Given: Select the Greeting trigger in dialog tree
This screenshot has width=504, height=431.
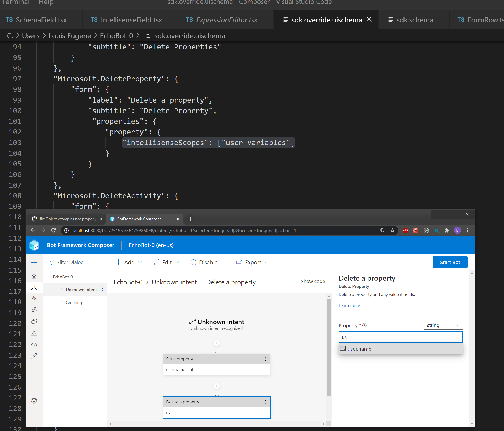Looking at the screenshot, I should [74, 302].
